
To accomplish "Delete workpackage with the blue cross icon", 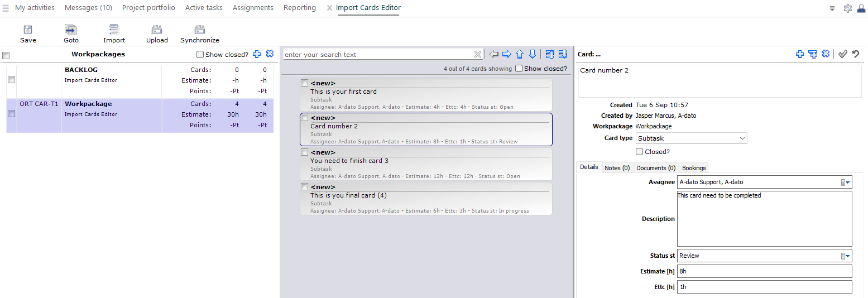I will click(x=270, y=54).
